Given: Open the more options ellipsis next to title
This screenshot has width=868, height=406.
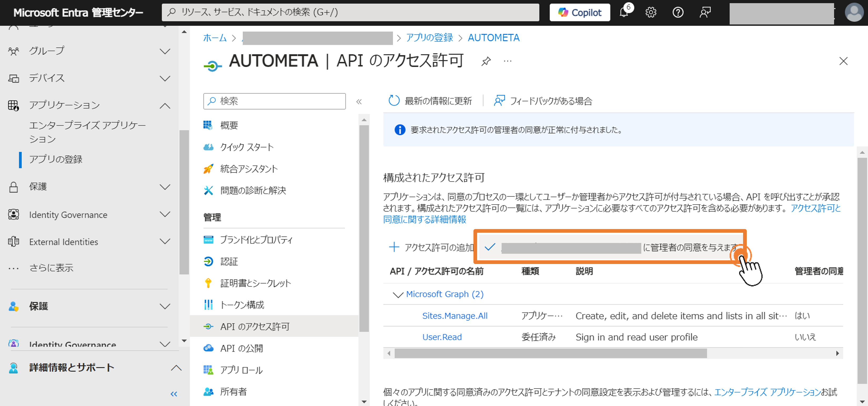Looking at the screenshot, I should point(507,61).
